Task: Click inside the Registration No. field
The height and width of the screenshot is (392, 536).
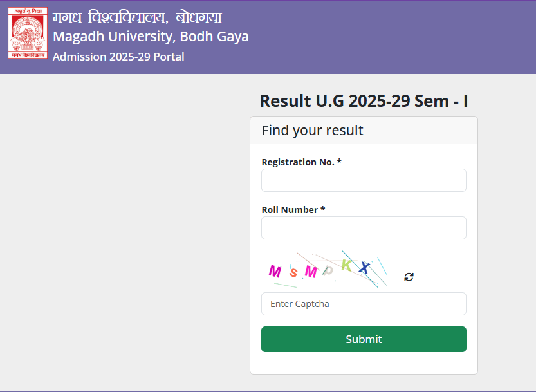Action: click(x=363, y=180)
